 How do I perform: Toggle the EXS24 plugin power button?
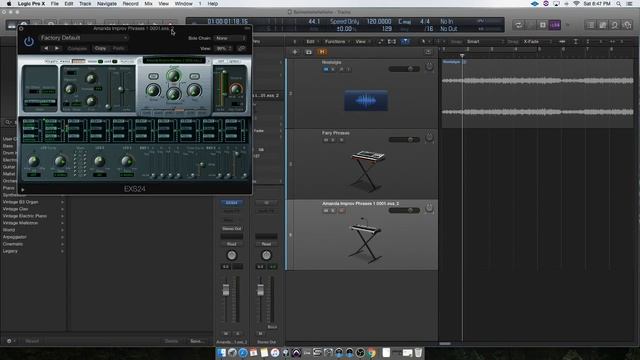tap(29, 41)
